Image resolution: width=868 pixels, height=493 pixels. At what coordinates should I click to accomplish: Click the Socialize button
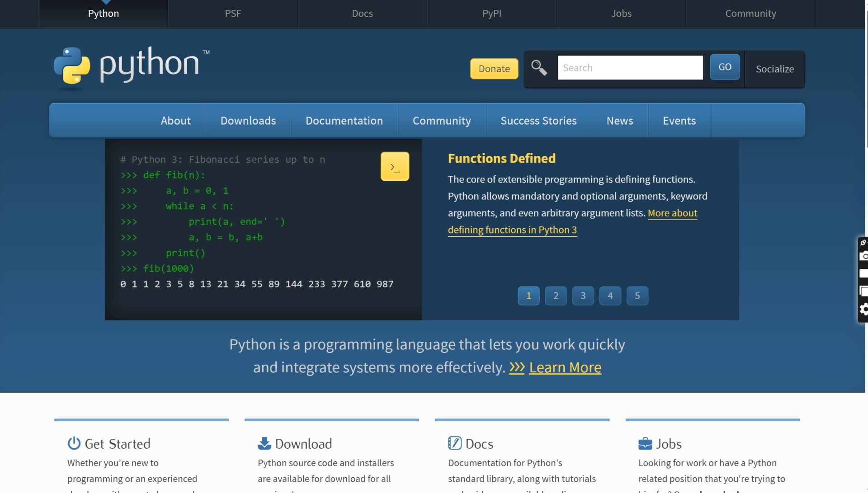click(775, 69)
